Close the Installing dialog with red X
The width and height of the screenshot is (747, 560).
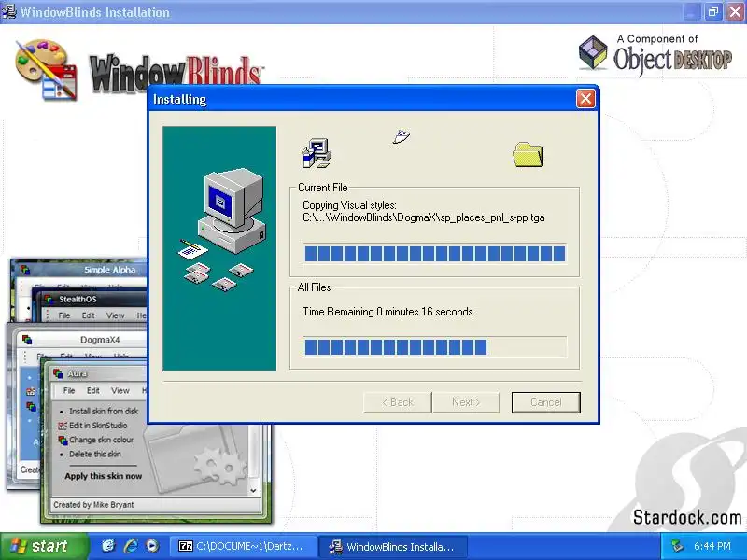585,99
